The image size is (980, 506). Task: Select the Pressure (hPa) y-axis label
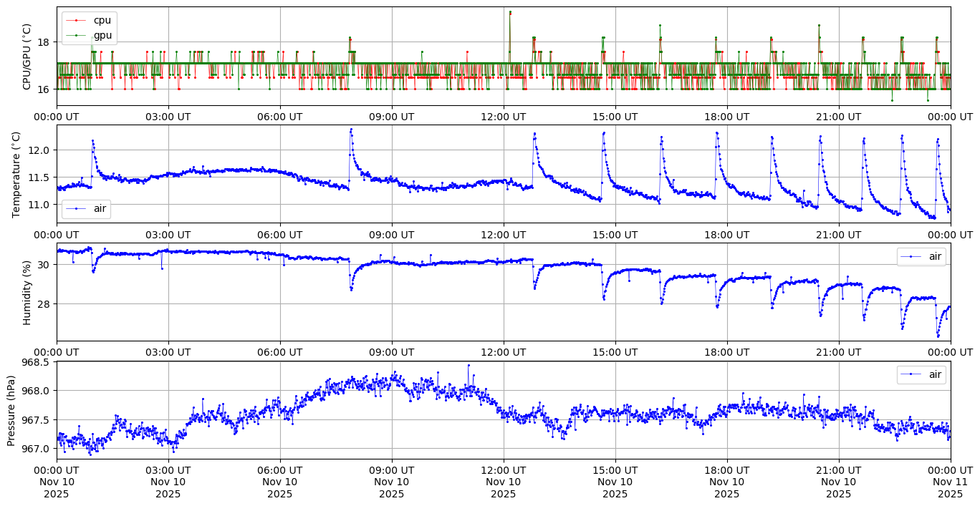click(11, 410)
